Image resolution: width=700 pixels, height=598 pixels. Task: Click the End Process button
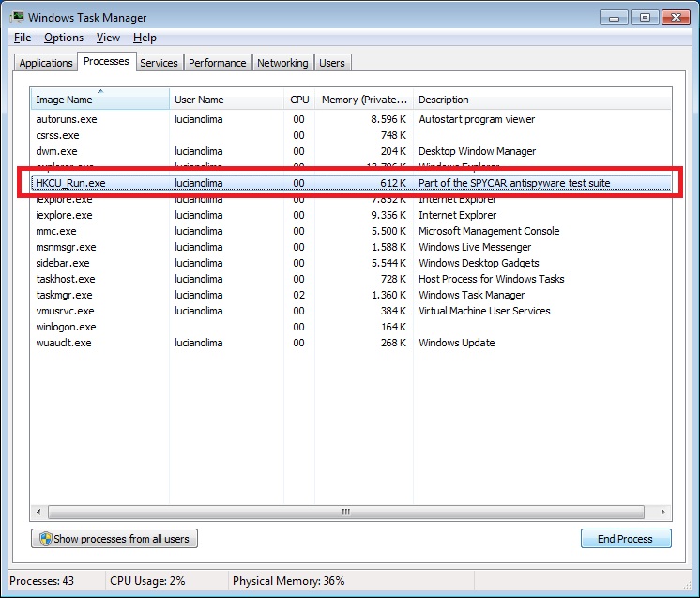[x=626, y=539]
